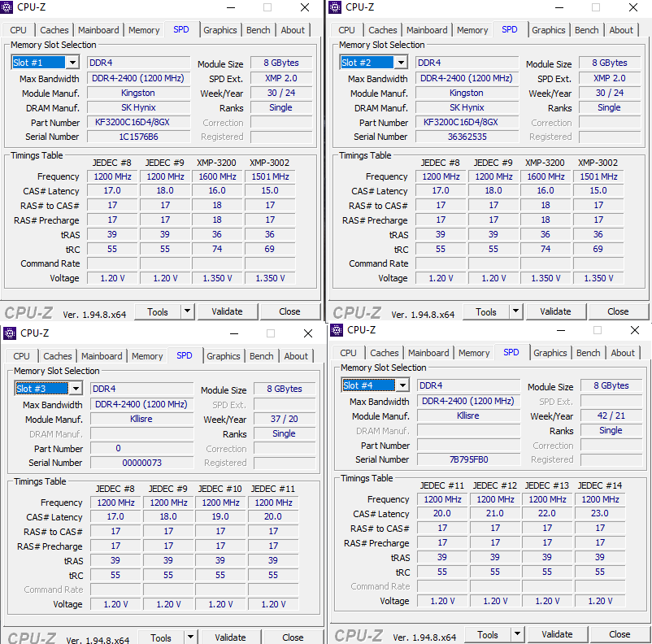
Task: Open Memory tab in Slot #2 window
Action: click(x=472, y=30)
